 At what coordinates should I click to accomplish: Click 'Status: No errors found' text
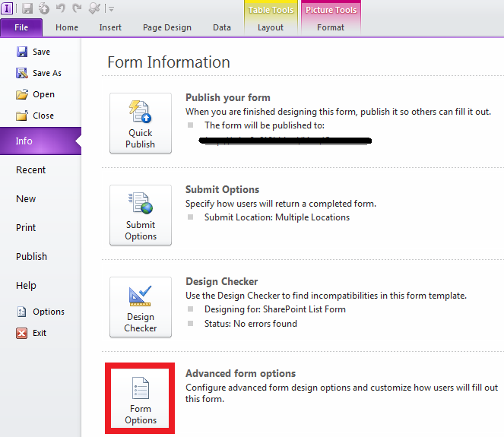click(x=251, y=324)
